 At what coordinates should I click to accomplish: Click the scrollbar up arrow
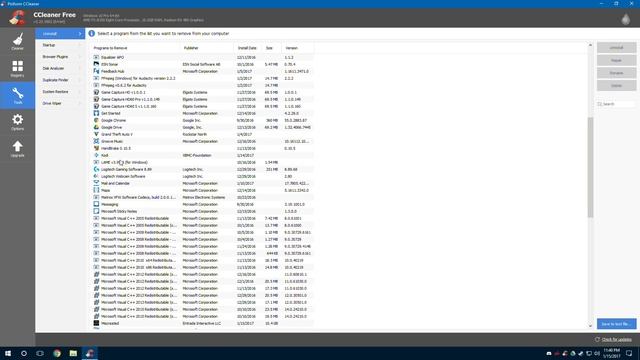click(590, 45)
